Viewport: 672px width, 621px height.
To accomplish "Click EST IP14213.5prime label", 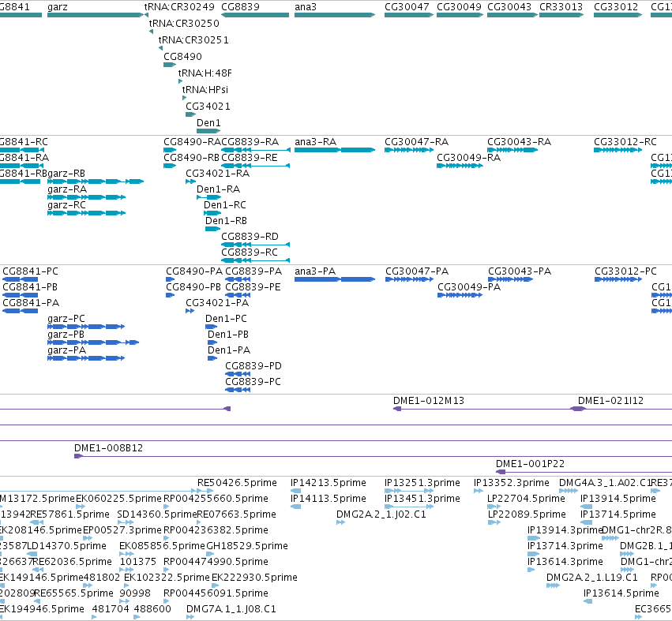I will (x=328, y=483).
